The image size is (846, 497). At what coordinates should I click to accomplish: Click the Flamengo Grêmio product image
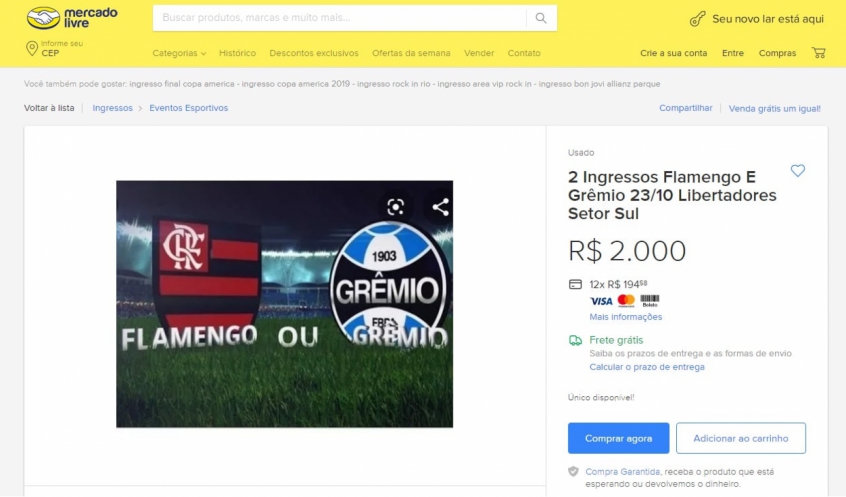pos(284,304)
